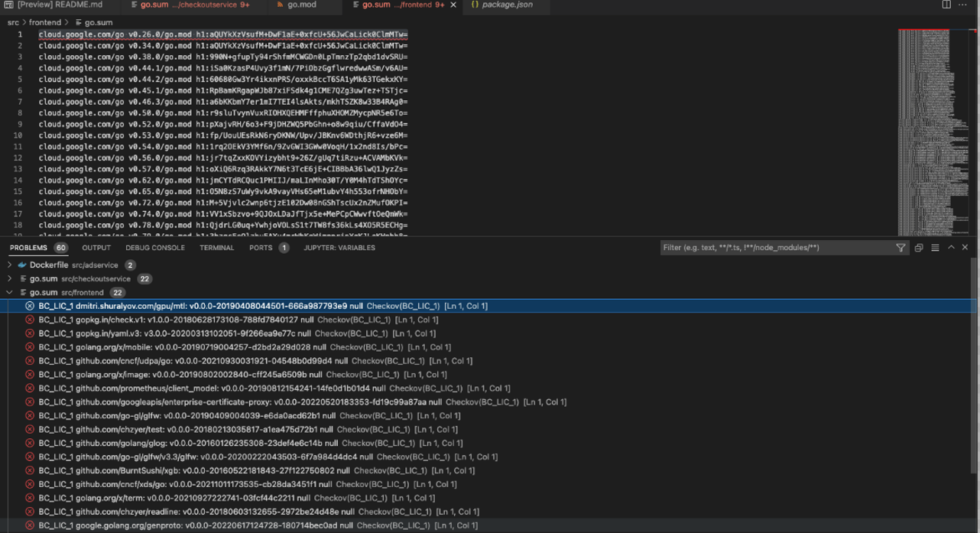
Task: Click error icon of chzyer/test problem
Action: pyautogui.click(x=30, y=430)
